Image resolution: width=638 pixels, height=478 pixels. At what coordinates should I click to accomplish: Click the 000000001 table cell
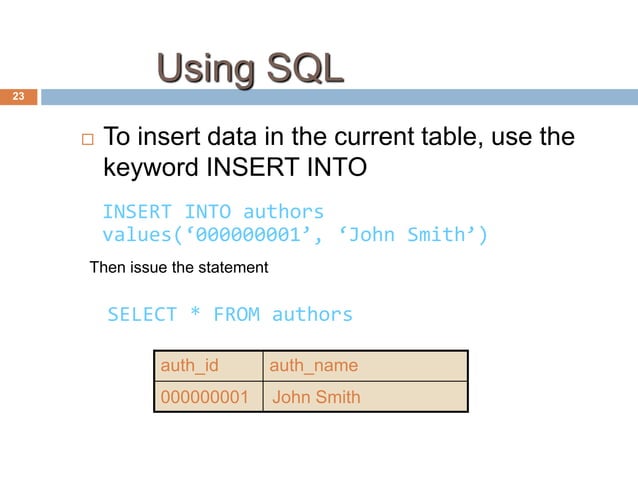pyautogui.click(x=209, y=397)
